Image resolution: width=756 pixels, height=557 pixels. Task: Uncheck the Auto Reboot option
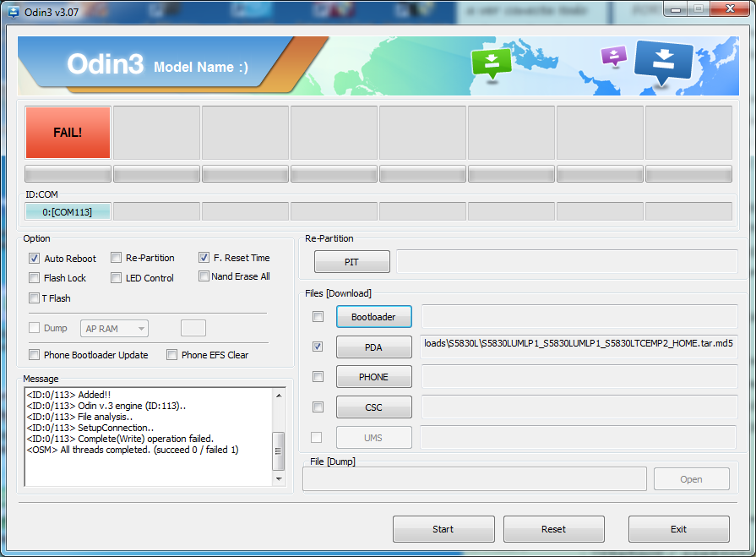point(35,259)
